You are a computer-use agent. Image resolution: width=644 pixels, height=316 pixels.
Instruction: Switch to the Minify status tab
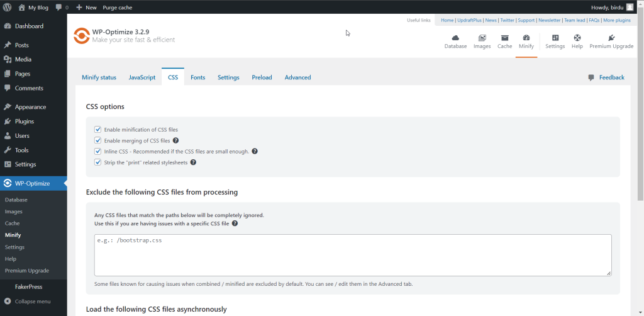[99, 77]
